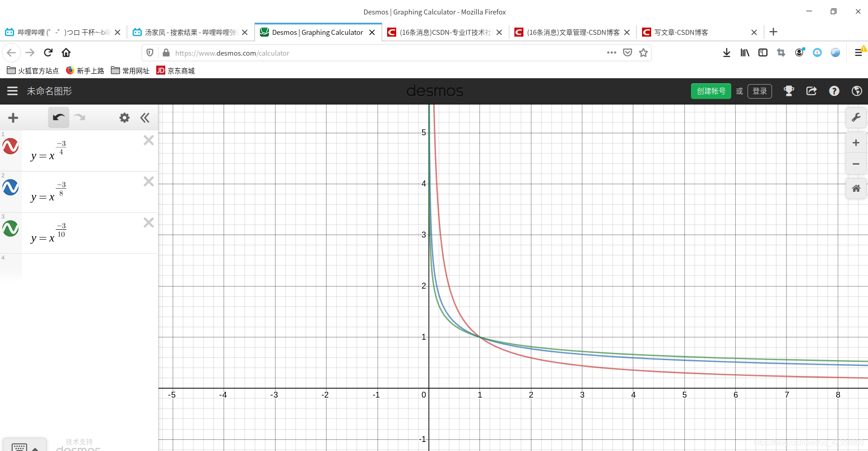Go back to previous page
The height and width of the screenshot is (451, 868).
[11, 52]
